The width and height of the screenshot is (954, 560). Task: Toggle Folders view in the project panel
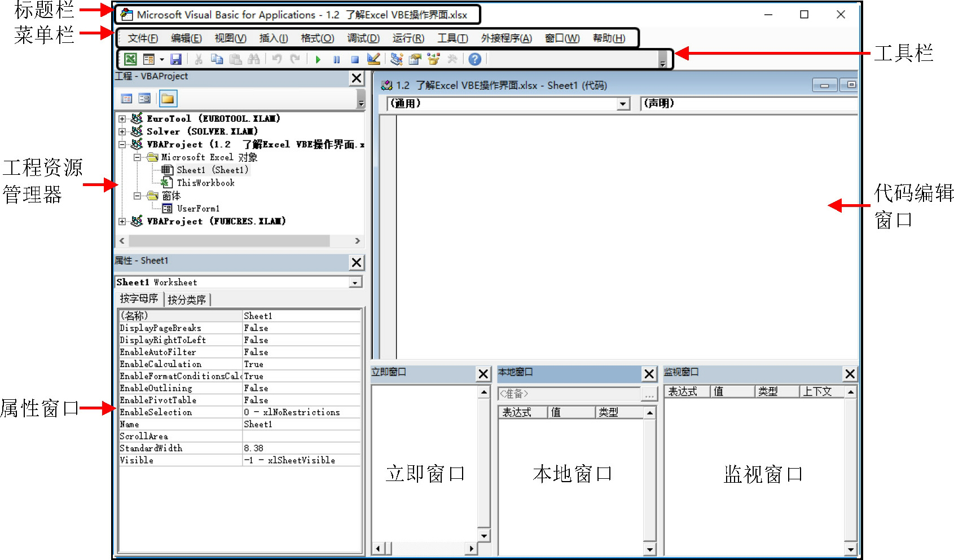tap(168, 99)
